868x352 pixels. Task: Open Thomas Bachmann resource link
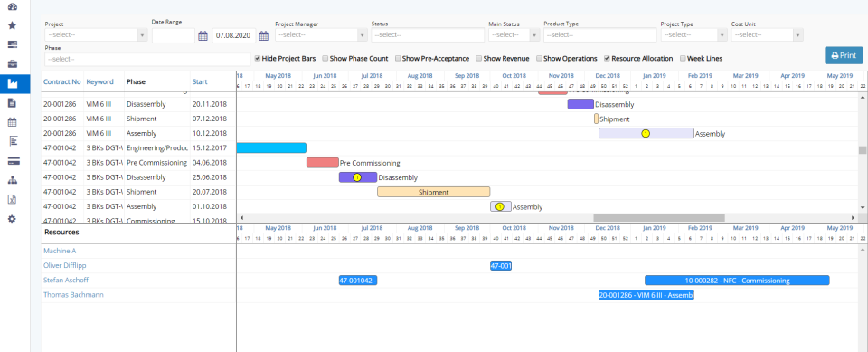coord(73,295)
